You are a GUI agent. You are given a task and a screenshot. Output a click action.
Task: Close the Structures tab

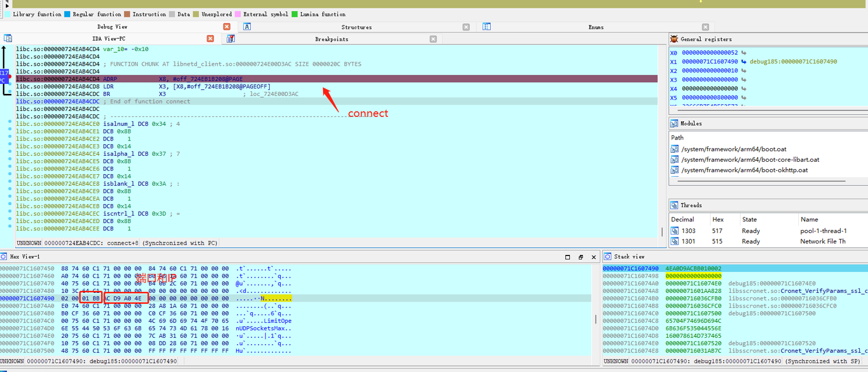(x=466, y=27)
